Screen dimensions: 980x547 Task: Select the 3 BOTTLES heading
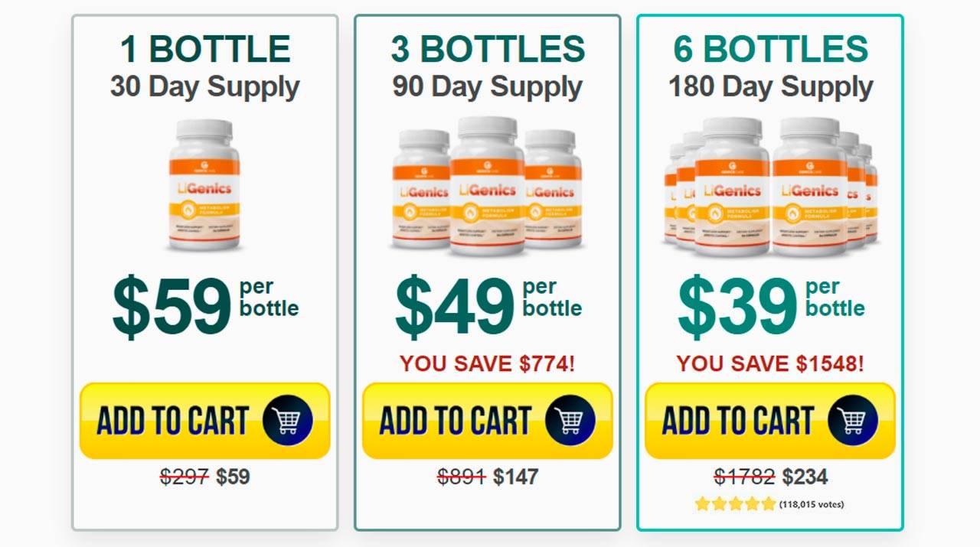click(488, 50)
